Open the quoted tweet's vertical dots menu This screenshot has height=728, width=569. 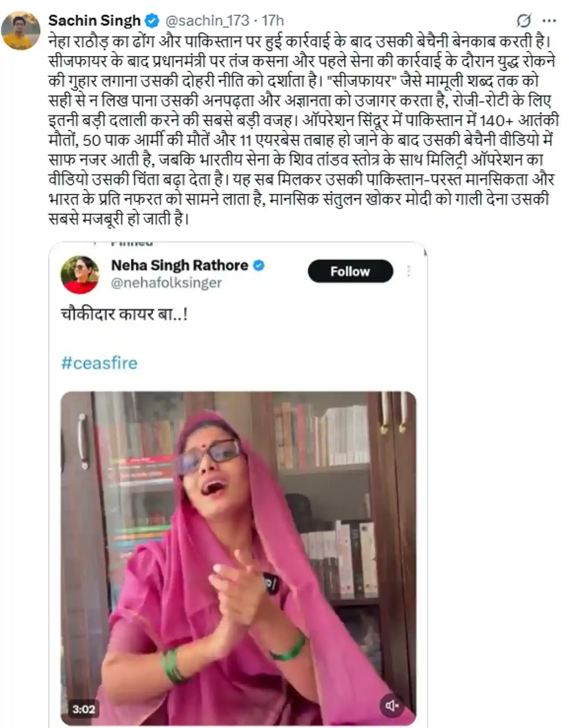coord(409,271)
